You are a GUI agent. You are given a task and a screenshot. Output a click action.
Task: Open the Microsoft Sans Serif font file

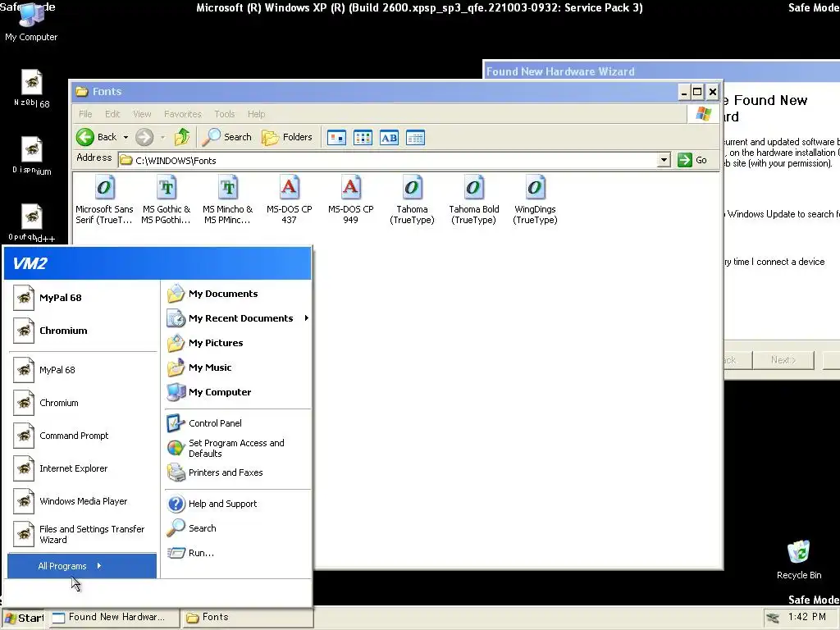click(x=104, y=200)
